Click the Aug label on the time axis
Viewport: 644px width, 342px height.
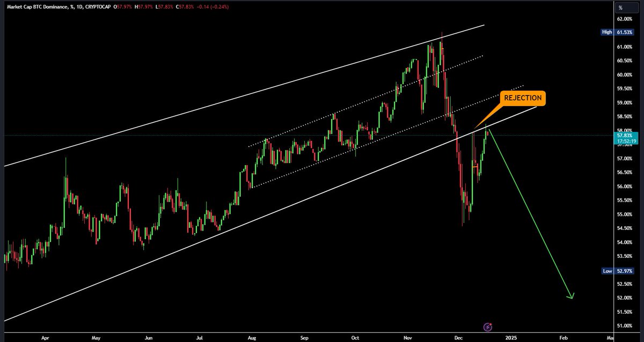tap(252, 338)
